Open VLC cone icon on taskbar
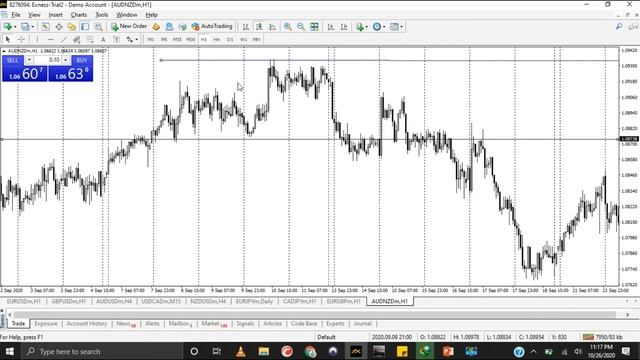Image resolution: width=640 pixels, height=360 pixels. (x=241, y=351)
